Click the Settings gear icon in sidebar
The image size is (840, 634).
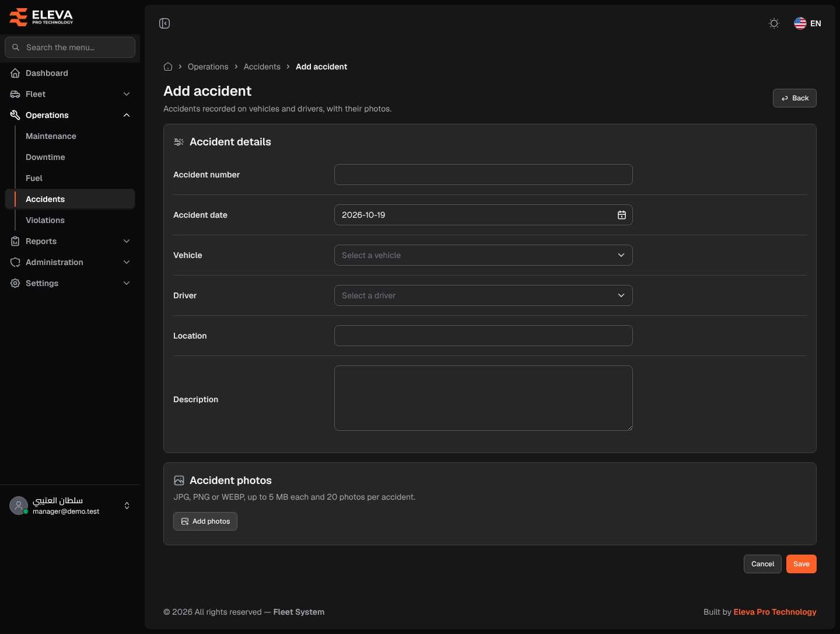[15, 283]
